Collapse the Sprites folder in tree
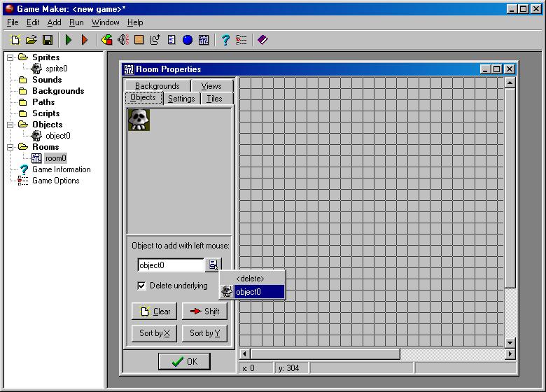Viewport: 546px width, 392px height. coord(10,57)
